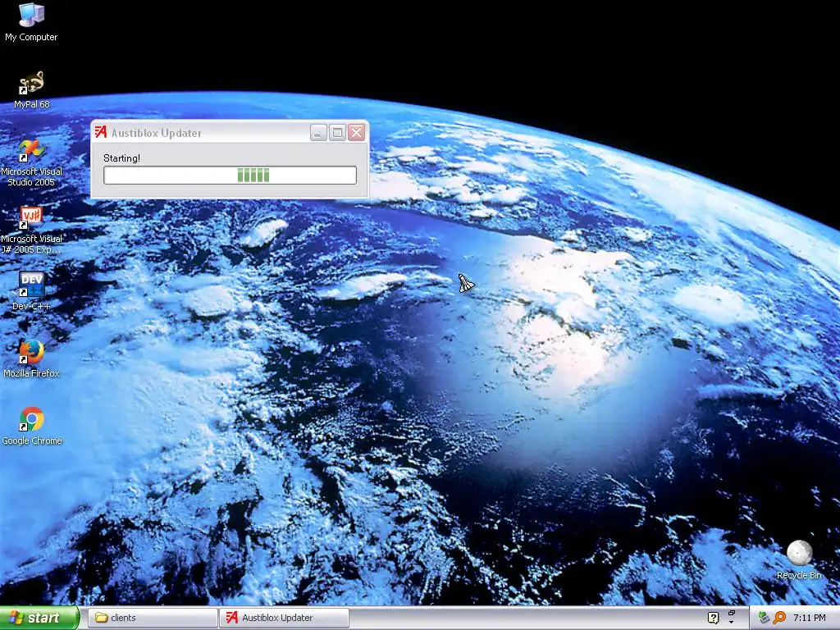
Task: Select the MyPal 68 shortcut icon
Action: click(31, 89)
